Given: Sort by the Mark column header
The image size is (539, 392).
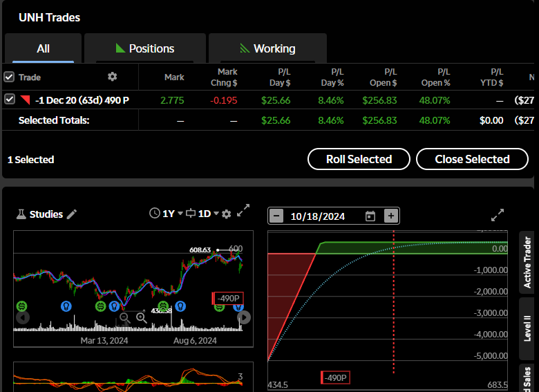Looking at the screenshot, I should 174,77.
